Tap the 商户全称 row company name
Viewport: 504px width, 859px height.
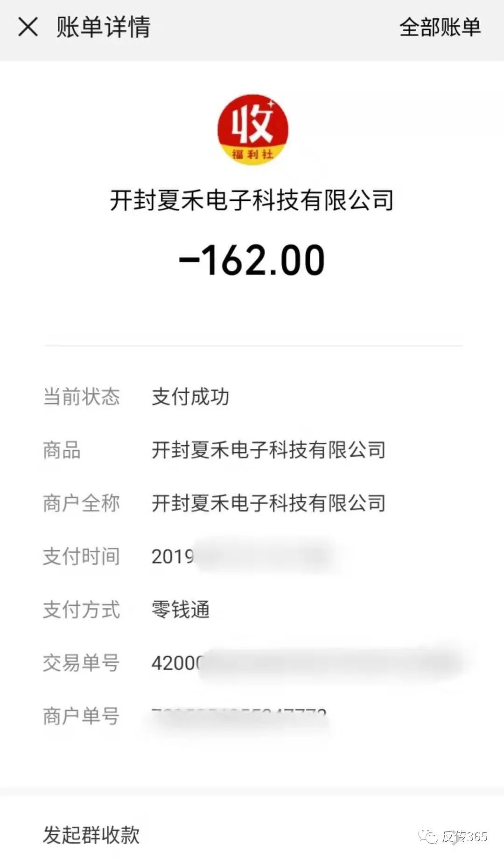click(268, 503)
